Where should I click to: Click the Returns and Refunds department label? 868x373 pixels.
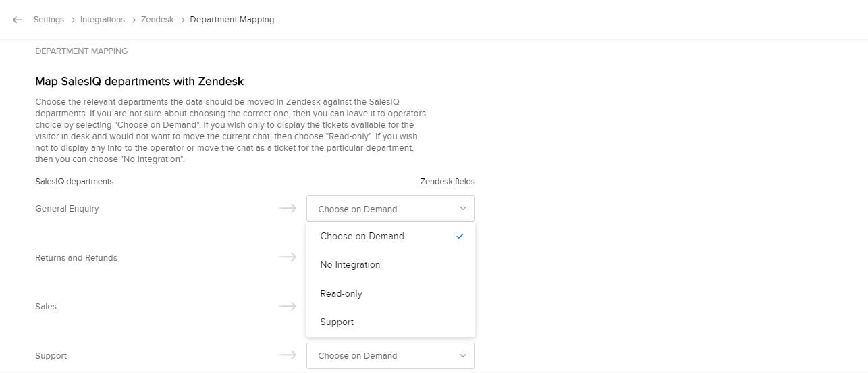pyautogui.click(x=76, y=258)
